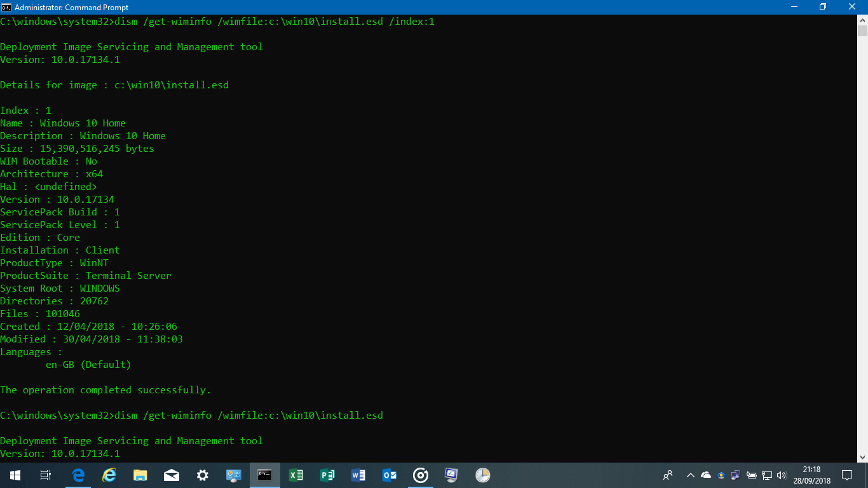Click the 'Description : Windows 10 Home' line
Viewport: 868px width, 488px height.
pos(83,136)
